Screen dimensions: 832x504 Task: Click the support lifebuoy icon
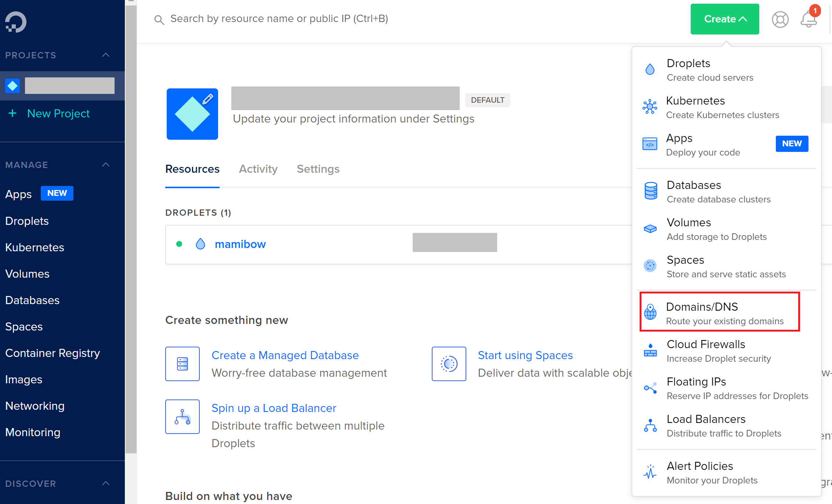[780, 19]
